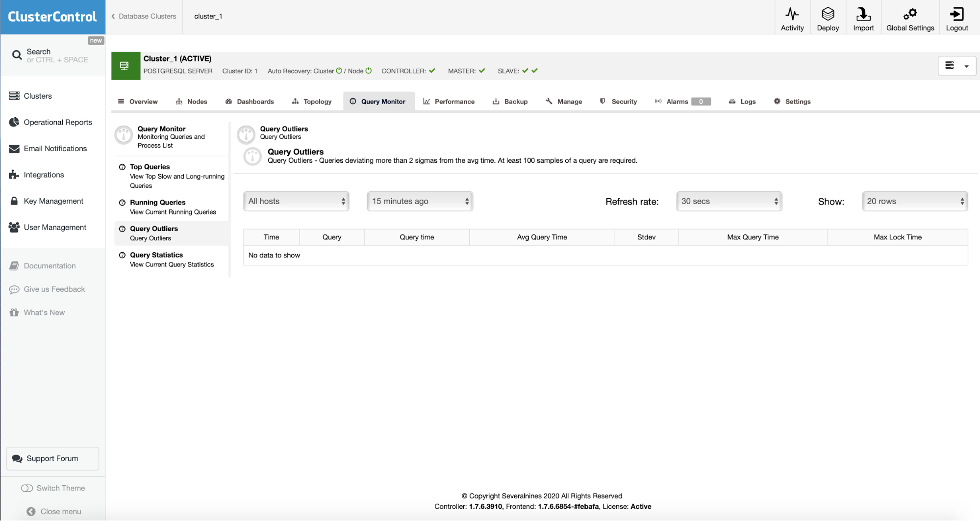980x521 pixels.
Task: Open the Deploy stack icon
Action: point(828,14)
